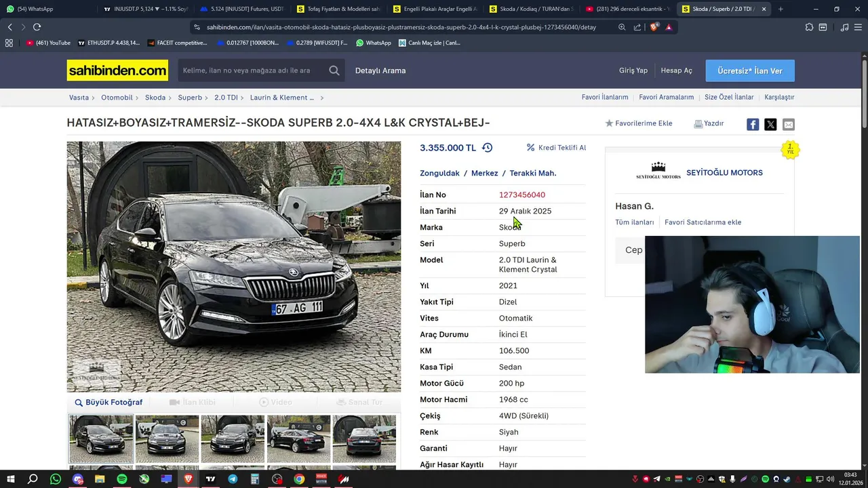Open Spotify from the taskbar
The height and width of the screenshot is (488, 868).
click(x=122, y=479)
